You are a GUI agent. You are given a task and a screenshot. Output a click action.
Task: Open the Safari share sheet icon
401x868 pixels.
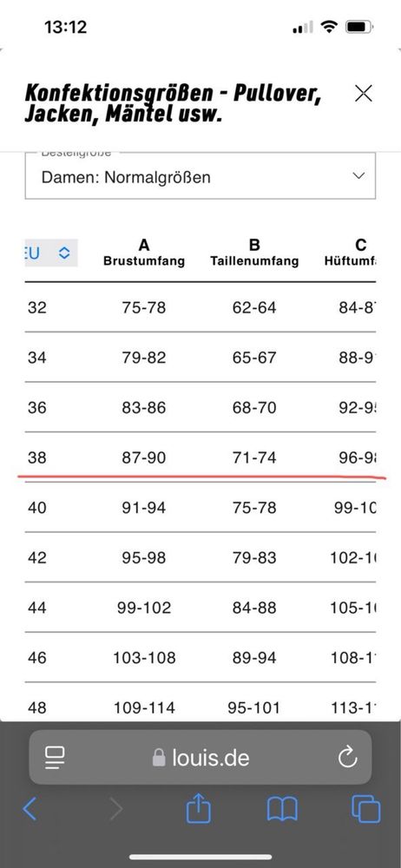(x=196, y=808)
